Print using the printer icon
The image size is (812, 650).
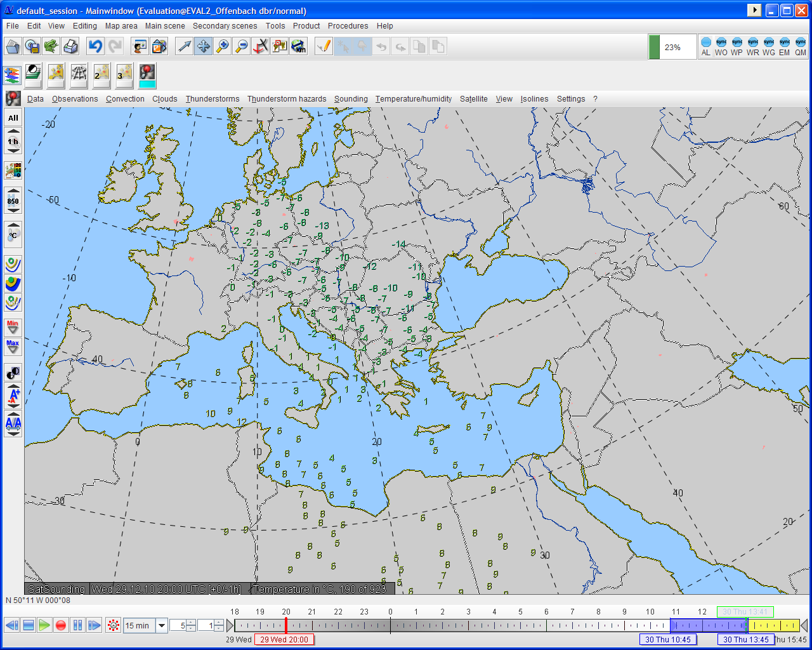[70, 46]
